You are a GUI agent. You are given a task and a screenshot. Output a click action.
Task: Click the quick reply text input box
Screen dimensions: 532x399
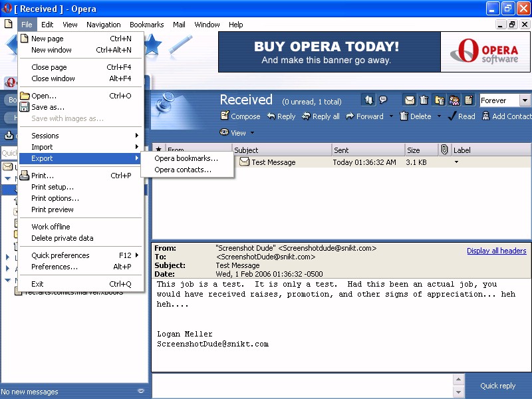coord(303,385)
